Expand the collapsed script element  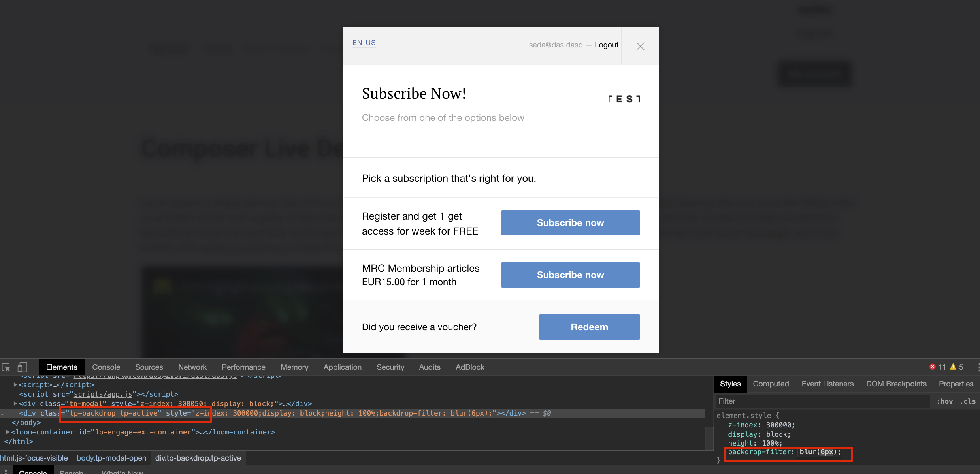pyautogui.click(x=15, y=384)
